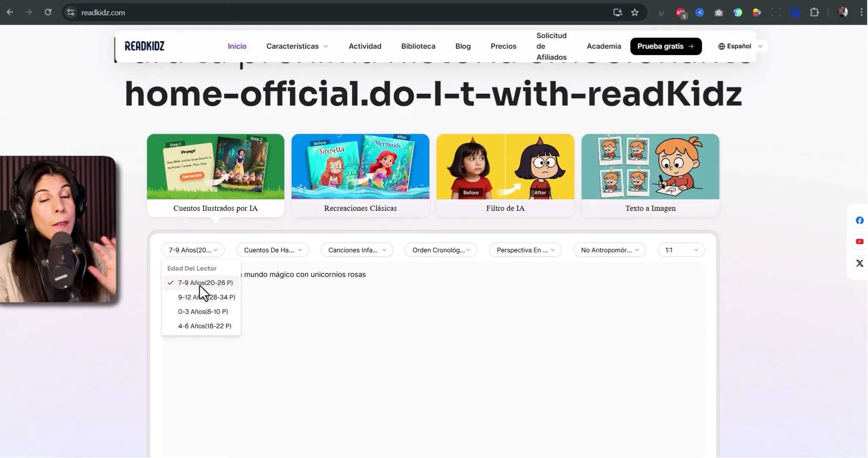
Task: Click the X social icon
Action: pyautogui.click(x=860, y=263)
